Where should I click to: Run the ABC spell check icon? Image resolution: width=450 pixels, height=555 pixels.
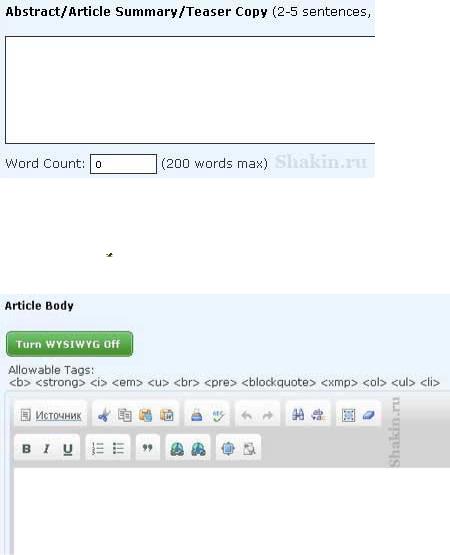coord(218,415)
